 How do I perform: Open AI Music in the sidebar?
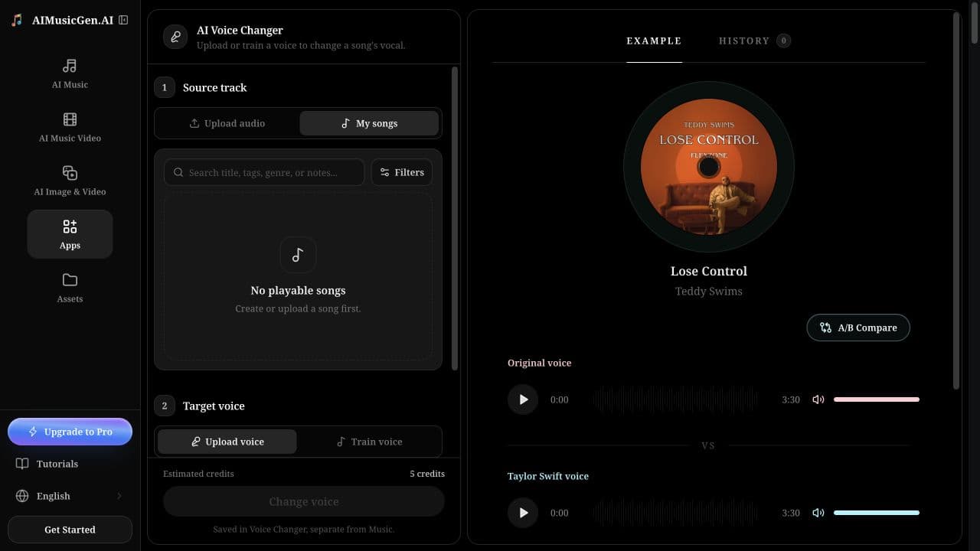click(x=70, y=73)
